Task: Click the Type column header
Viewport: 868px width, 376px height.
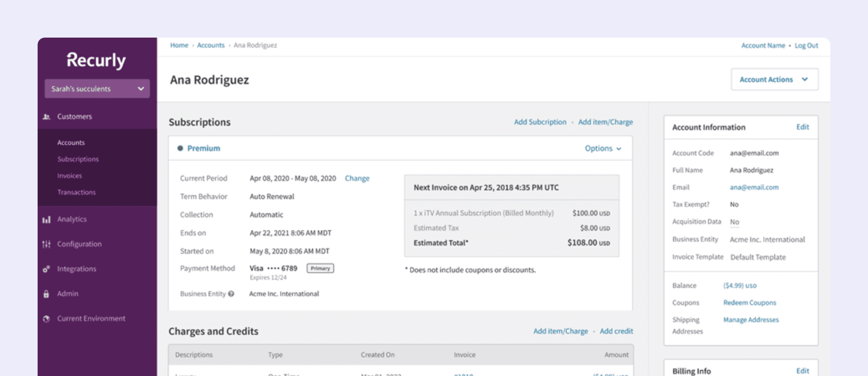Action: pyautogui.click(x=275, y=355)
